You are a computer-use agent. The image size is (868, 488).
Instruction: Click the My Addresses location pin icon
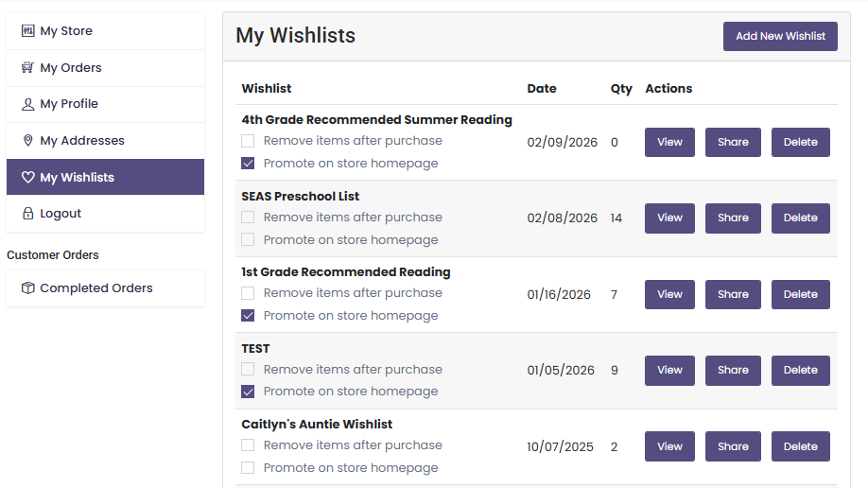(27, 141)
